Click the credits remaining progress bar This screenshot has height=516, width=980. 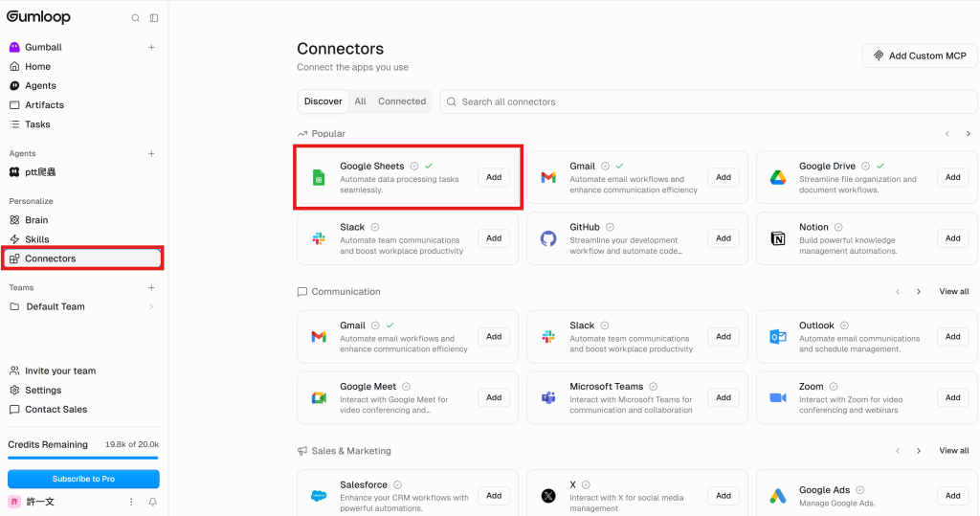(x=84, y=458)
